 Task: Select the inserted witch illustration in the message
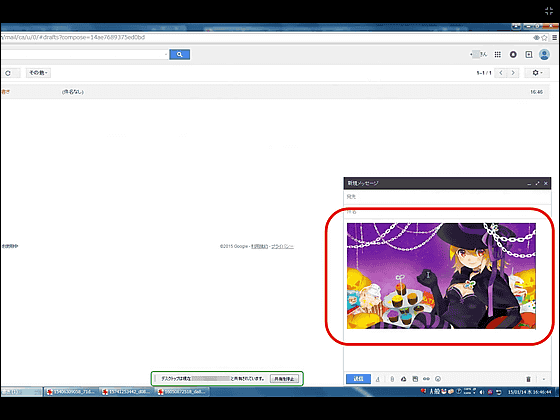click(x=441, y=276)
